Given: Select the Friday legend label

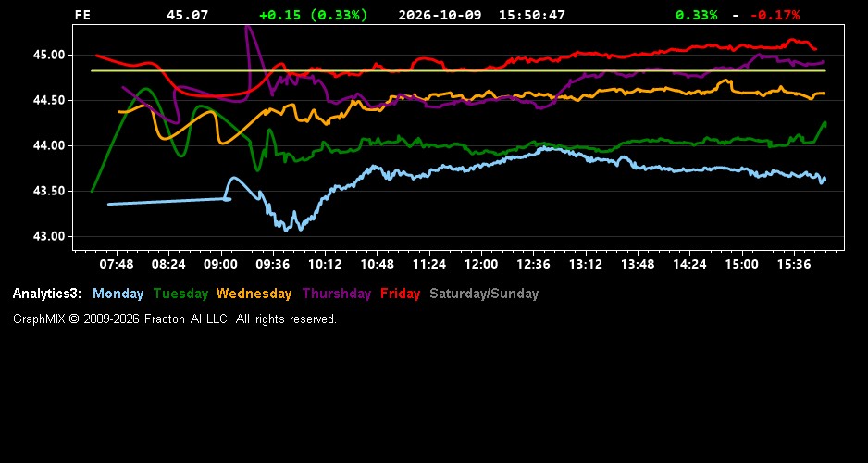Looking at the screenshot, I should 401,294.
